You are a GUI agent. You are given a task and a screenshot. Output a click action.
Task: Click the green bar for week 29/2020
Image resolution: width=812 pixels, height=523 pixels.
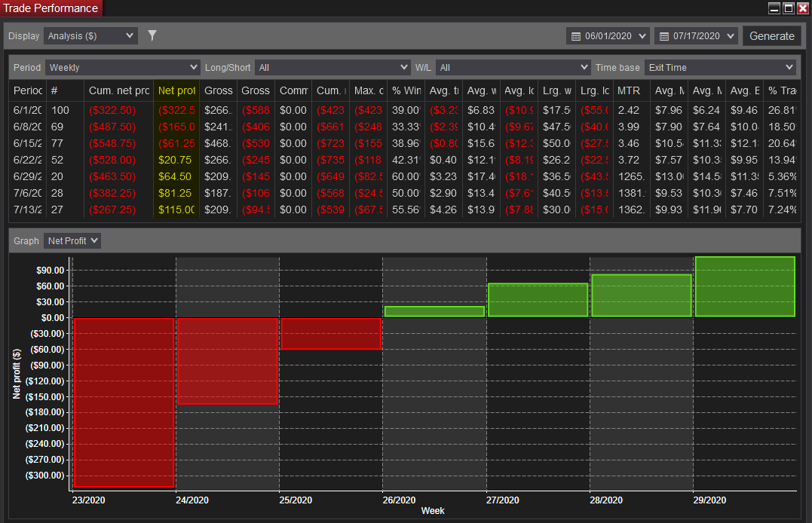pyautogui.click(x=745, y=286)
